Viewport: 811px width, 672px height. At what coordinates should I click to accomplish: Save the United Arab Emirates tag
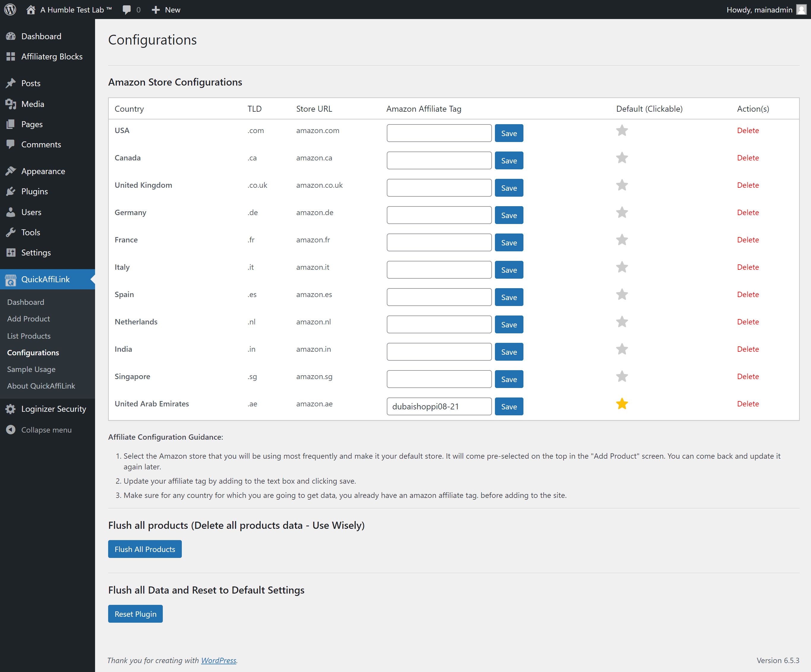509,407
